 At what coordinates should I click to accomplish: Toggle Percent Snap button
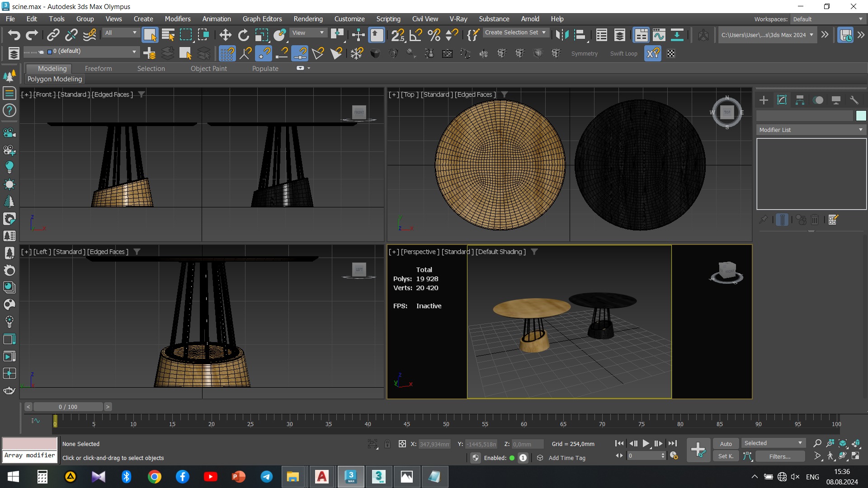click(434, 35)
